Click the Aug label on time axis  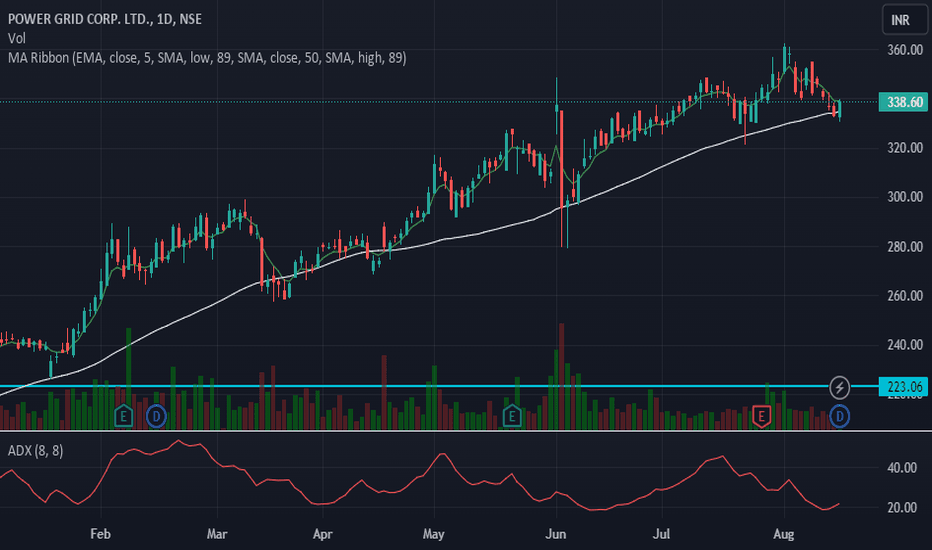tap(783, 534)
